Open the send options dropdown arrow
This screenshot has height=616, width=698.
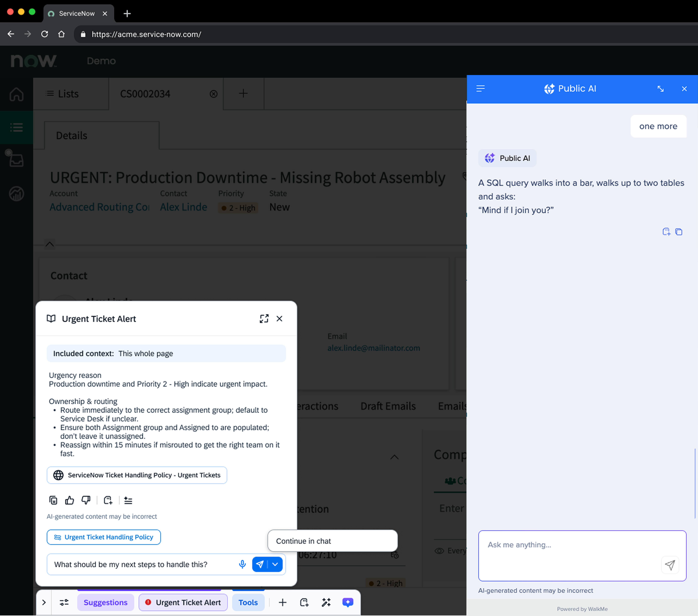coord(275,564)
